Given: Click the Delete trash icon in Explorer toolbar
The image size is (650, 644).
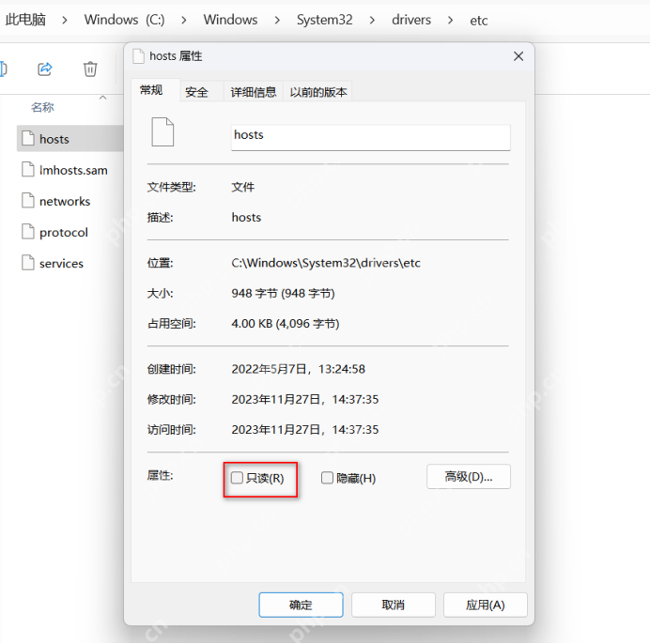Looking at the screenshot, I should pyautogui.click(x=90, y=69).
